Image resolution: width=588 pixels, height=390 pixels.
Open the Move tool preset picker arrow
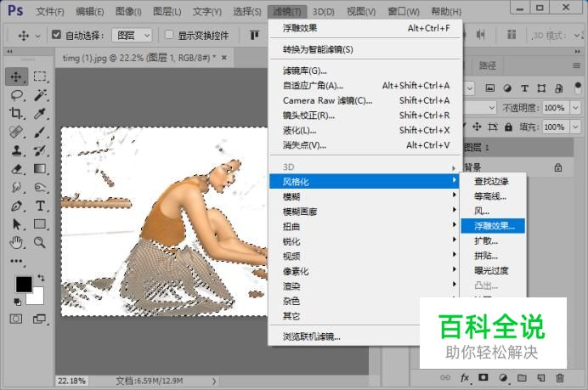tap(38, 36)
